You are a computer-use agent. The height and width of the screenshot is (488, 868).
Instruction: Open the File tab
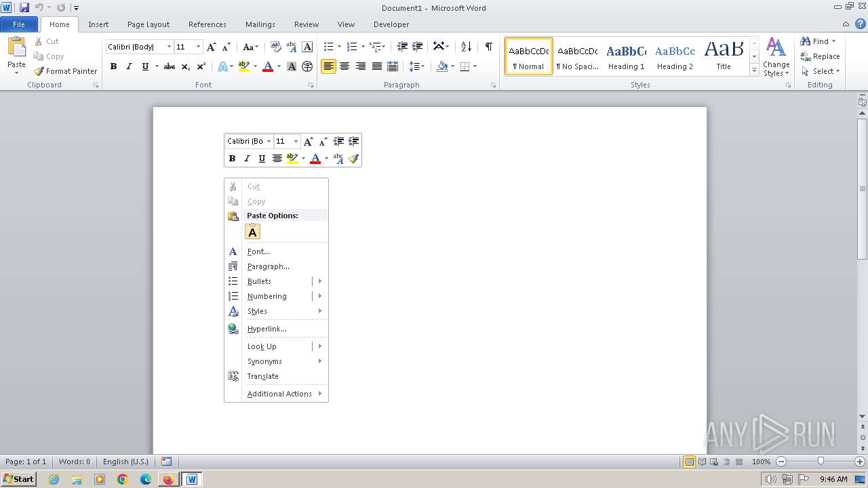click(x=19, y=24)
